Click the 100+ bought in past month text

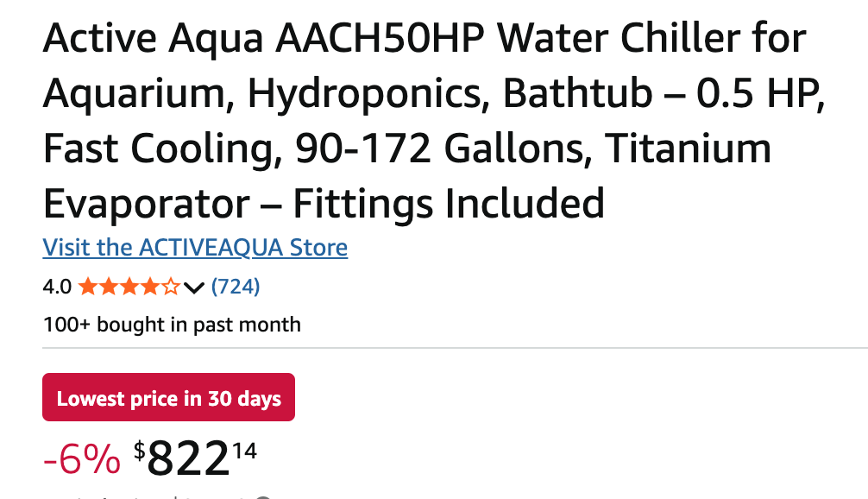pos(172,325)
